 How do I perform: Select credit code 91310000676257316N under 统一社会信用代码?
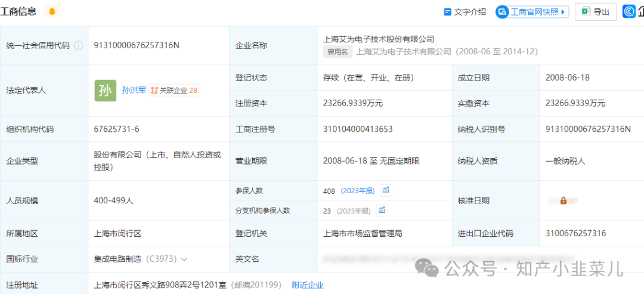pos(137,45)
